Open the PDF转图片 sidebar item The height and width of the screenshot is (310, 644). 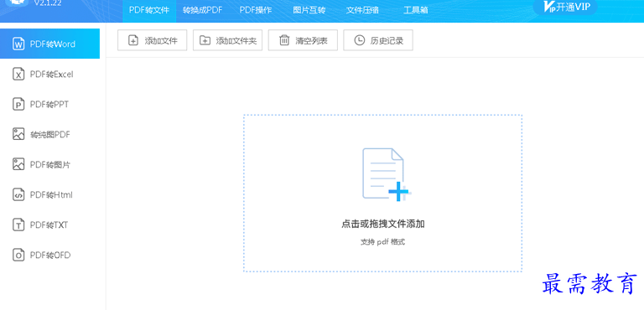tap(49, 165)
